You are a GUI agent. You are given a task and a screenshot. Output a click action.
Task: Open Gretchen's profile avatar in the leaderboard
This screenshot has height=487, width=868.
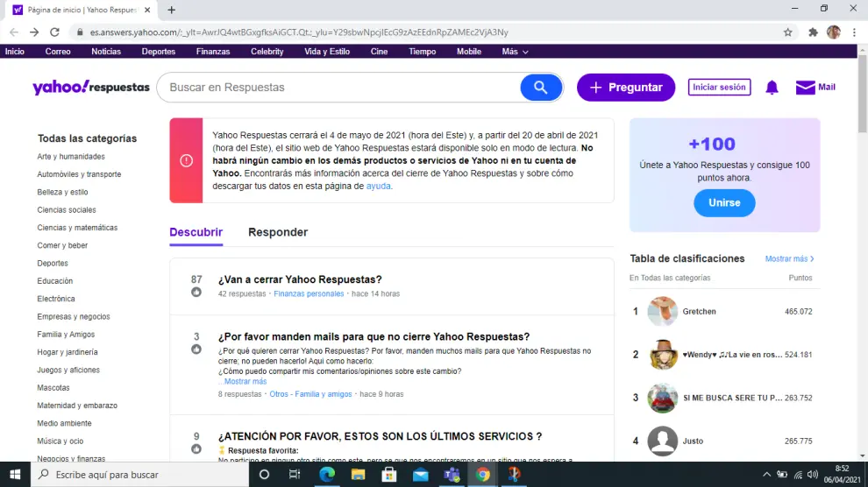pyautogui.click(x=663, y=312)
